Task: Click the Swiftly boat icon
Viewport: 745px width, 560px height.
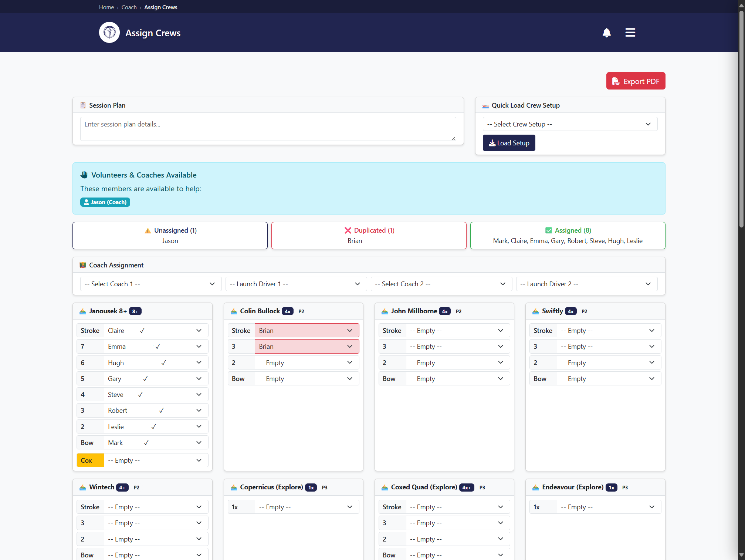Action: click(536, 311)
